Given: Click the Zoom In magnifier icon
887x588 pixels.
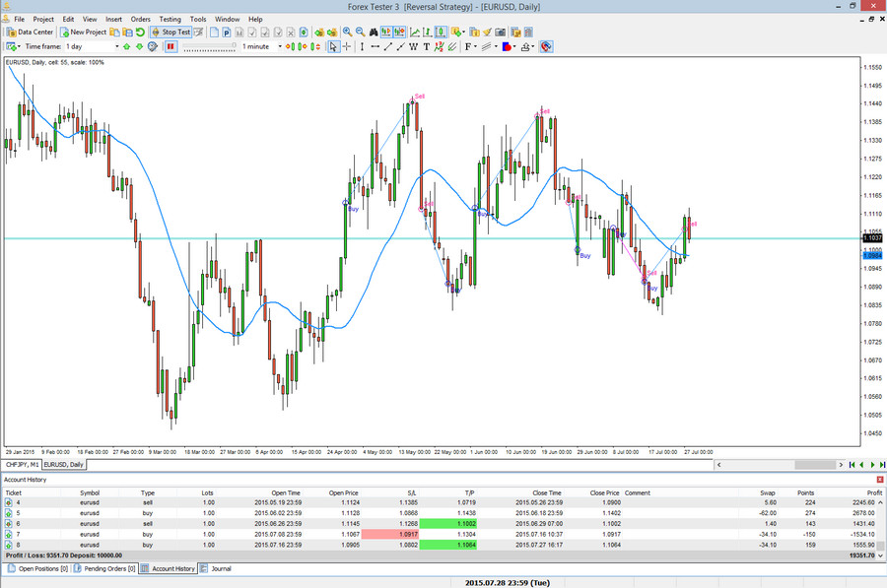Looking at the screenshot, I should pyautogui.click(x=347, y=33).
